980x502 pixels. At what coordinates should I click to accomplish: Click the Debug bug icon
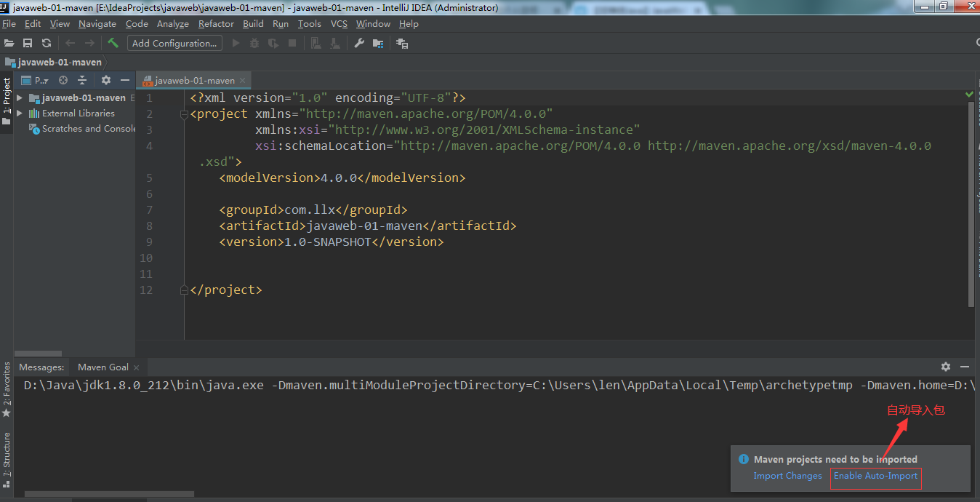[x=254, y=43]
